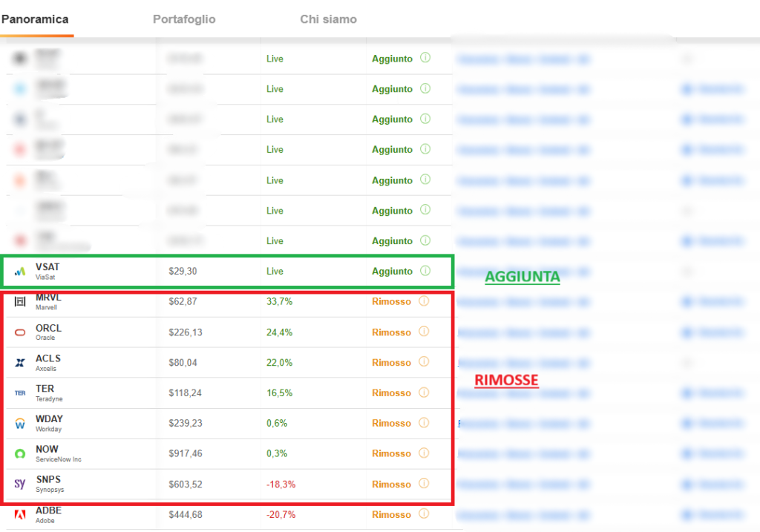Viewport: 760px width, 532px height.
Task: Click the Rimosso label in ADBE row
Action: click(391, 515)
